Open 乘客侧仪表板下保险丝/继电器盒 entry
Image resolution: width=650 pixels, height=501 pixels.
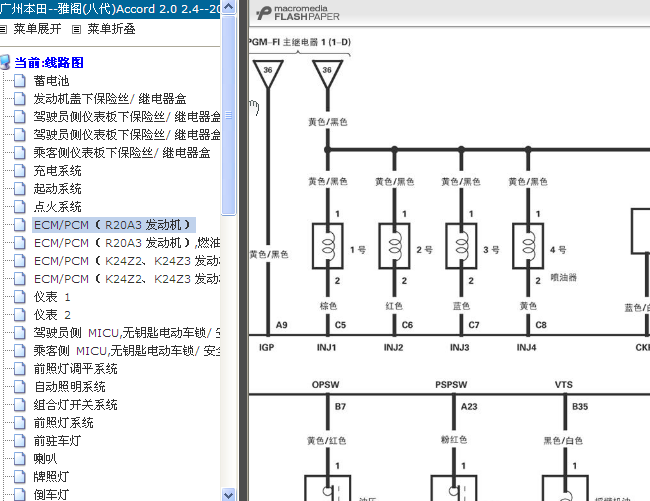coord(122,152)
